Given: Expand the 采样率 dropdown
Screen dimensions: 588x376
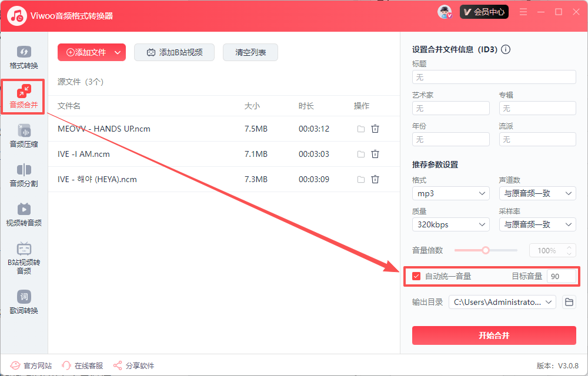Looking at the screenshot, I should tap(537, 224).
